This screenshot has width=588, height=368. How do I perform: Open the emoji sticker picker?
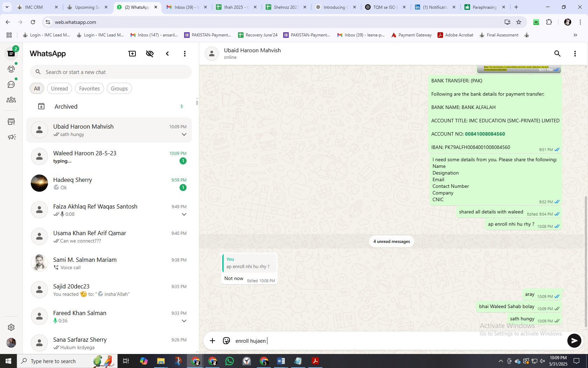226,341
